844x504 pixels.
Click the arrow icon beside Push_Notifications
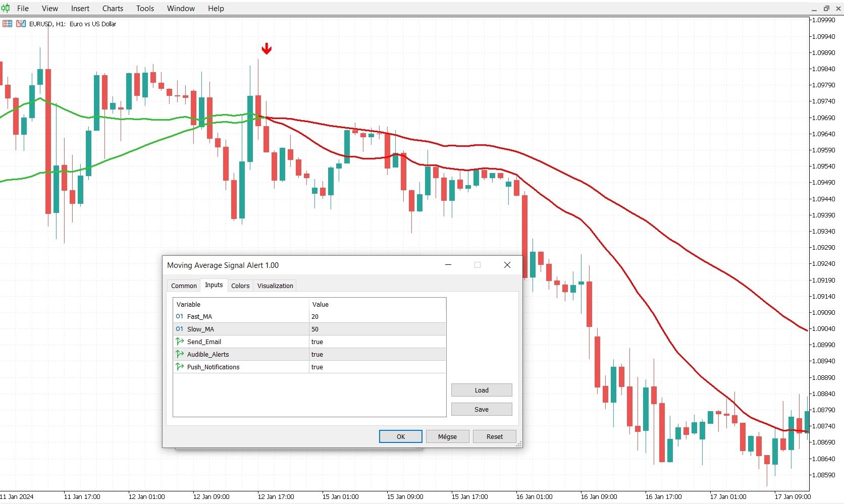tap(180, 367)
